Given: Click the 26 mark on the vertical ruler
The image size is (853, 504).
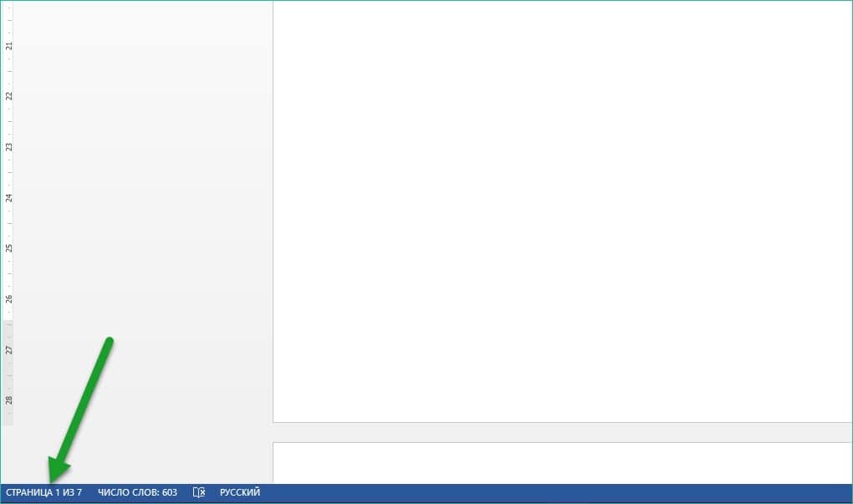Looking at the screenshot, I should click(x=8, y=299).
